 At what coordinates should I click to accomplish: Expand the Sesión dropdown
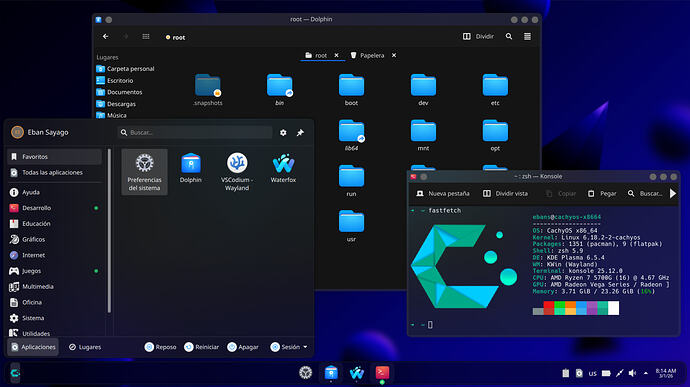pyautogui.click(x=289, y=347)
